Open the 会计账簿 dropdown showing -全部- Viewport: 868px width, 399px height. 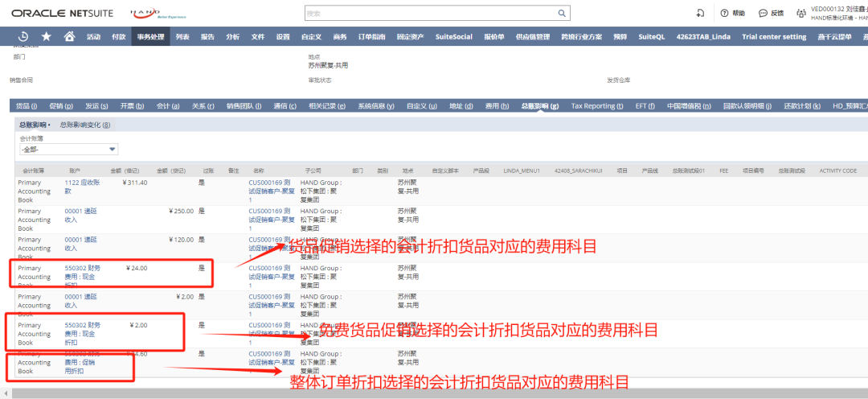(68, 150)
